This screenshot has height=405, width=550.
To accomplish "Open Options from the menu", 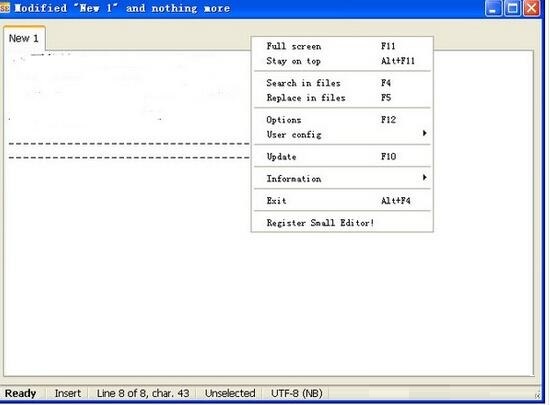I will 342,120.
